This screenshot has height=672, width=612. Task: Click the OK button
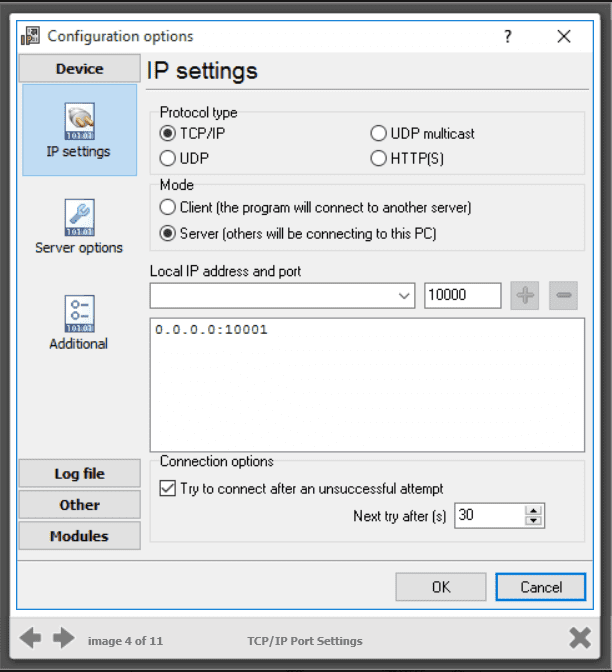point(441,587)
